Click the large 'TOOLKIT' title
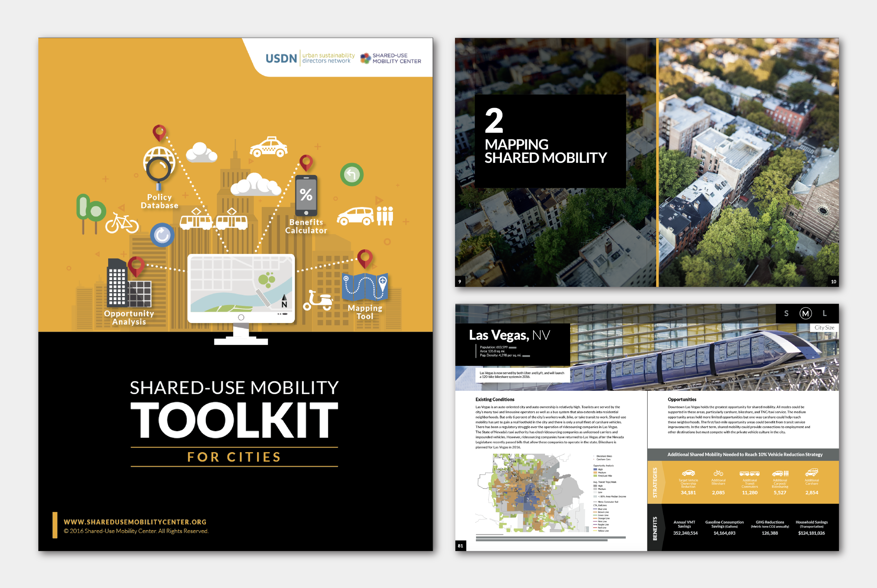The image size is (877, 588). pyautogui.click(x=234, y=420)
